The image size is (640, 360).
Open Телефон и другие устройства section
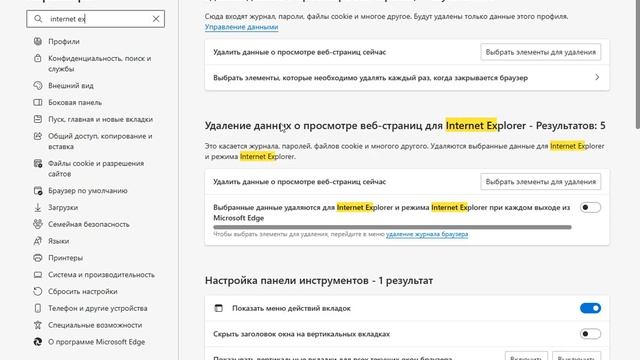tap(98, 308)
